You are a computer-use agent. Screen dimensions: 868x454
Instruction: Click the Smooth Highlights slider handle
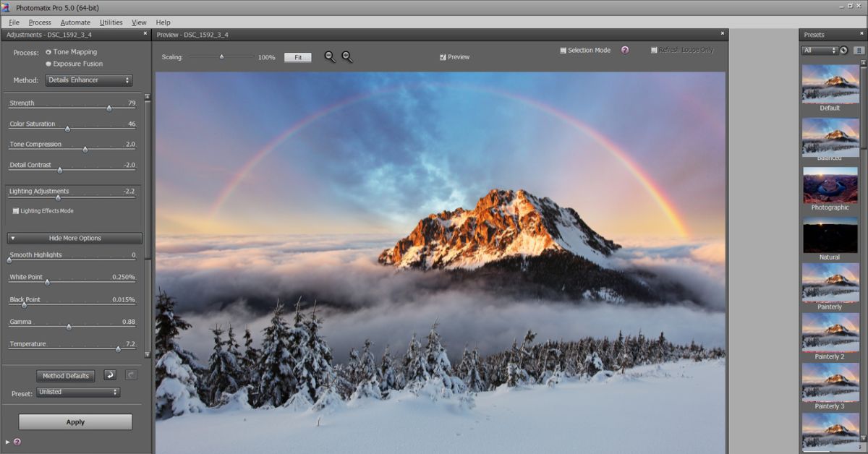(9, 260)
